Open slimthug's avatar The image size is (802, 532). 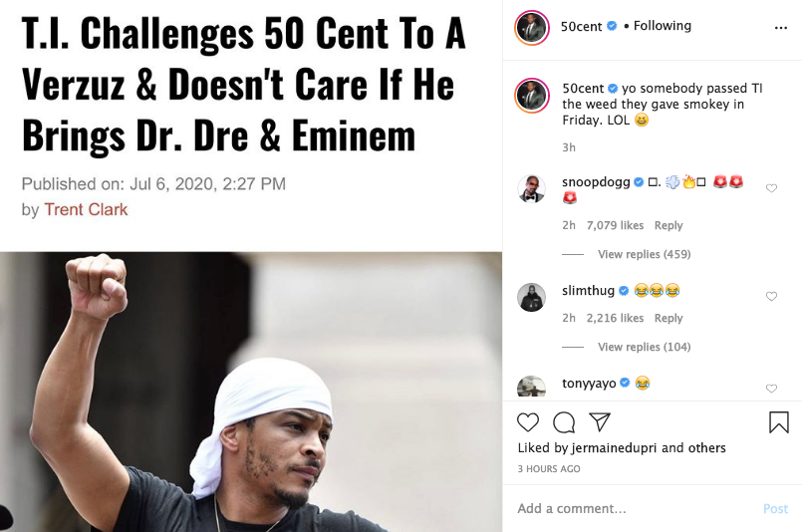coord(532,297)
